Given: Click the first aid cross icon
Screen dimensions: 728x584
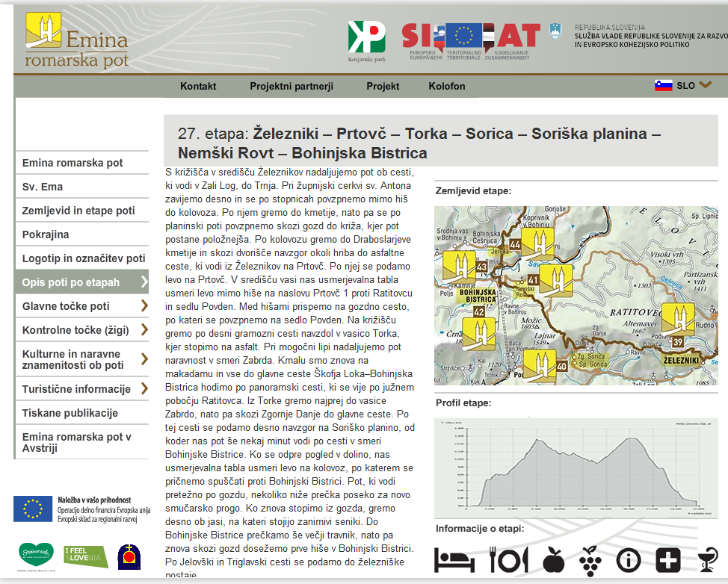Looking at the screenshot, I should coord(667,559).
